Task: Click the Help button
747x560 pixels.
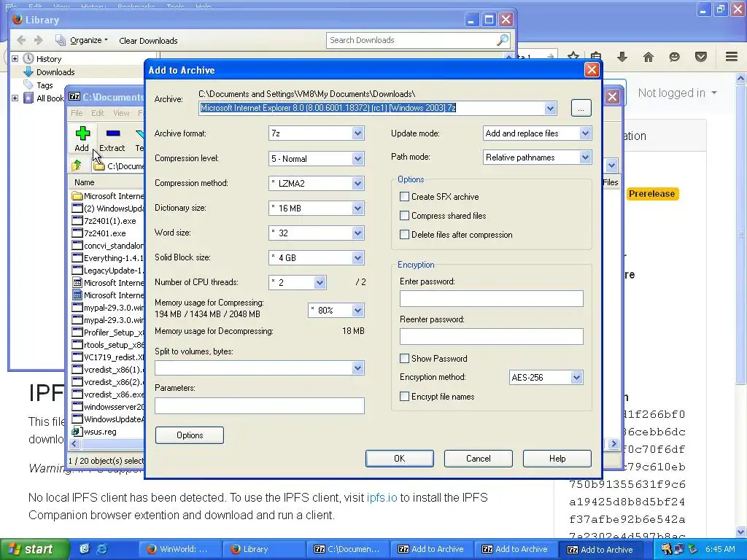Action: (557, 459)
